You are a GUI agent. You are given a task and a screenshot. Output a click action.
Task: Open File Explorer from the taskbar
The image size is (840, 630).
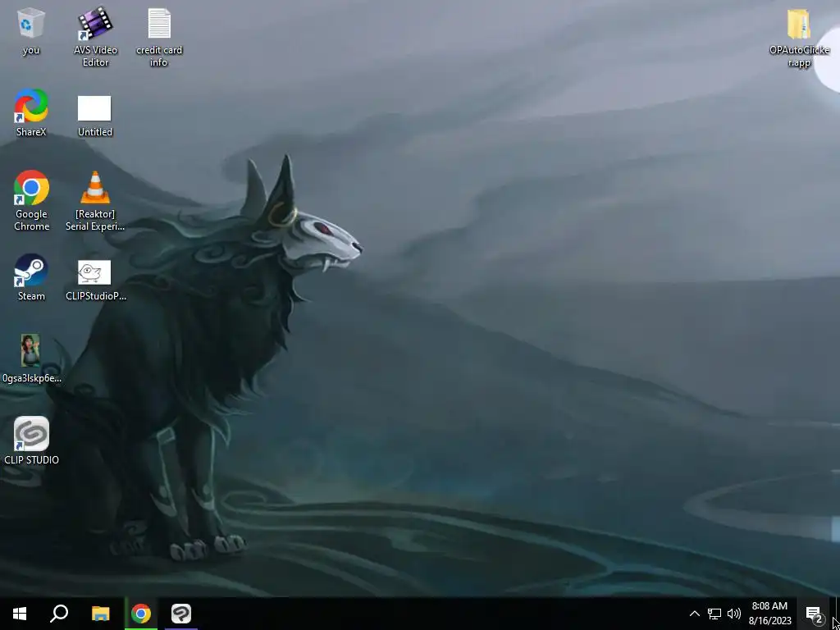tap(100, 614)
